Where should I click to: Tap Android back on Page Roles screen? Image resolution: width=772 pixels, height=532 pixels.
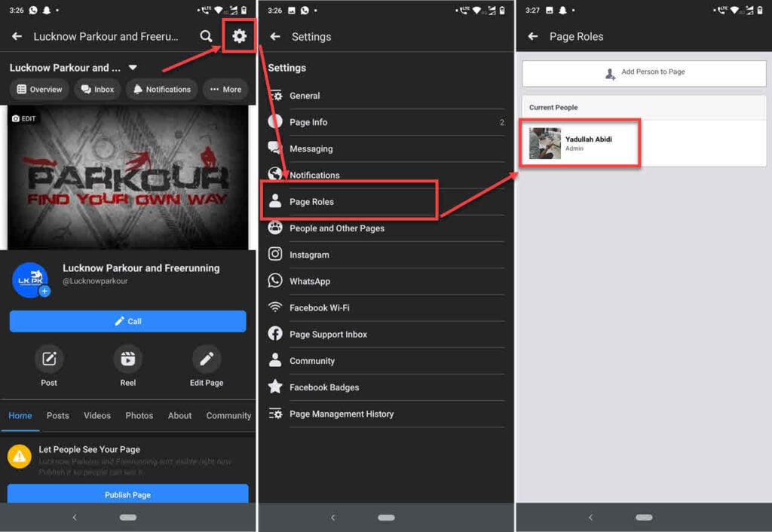(590, 517)
